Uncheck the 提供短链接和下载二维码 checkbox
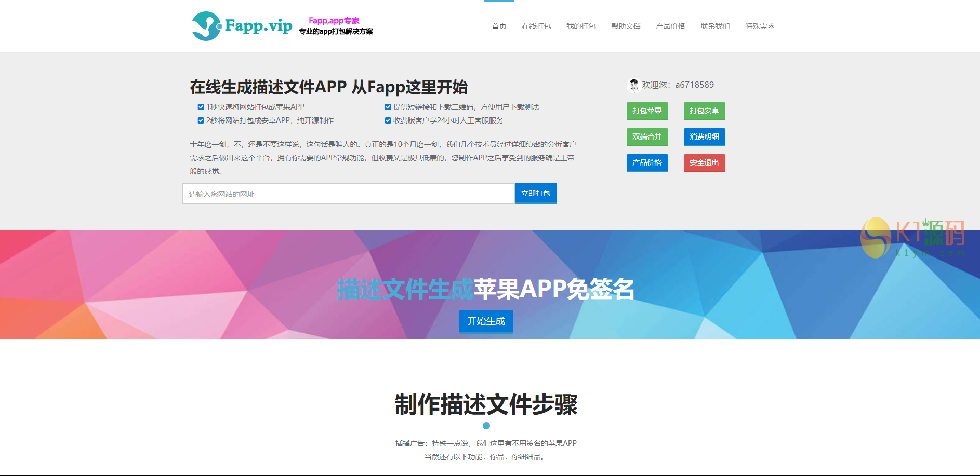 [388, 107]
